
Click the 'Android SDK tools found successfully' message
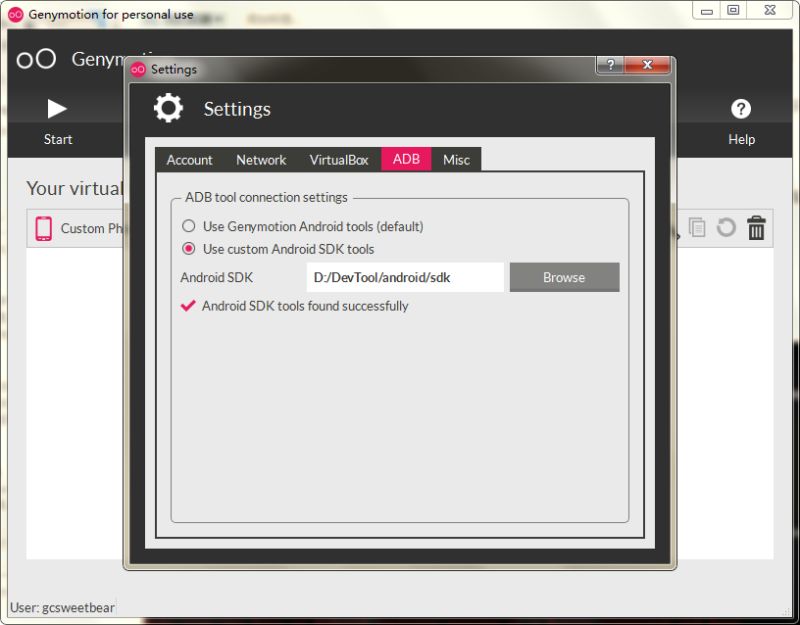click(305, 306)
